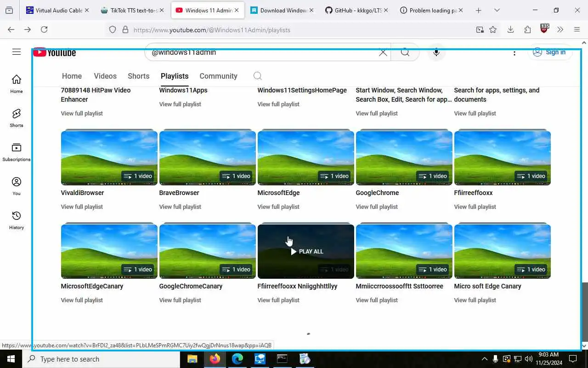This screenshot has height=368, width=588.
Task: Expand list all tabs dropdown
Action: [497, 10]
